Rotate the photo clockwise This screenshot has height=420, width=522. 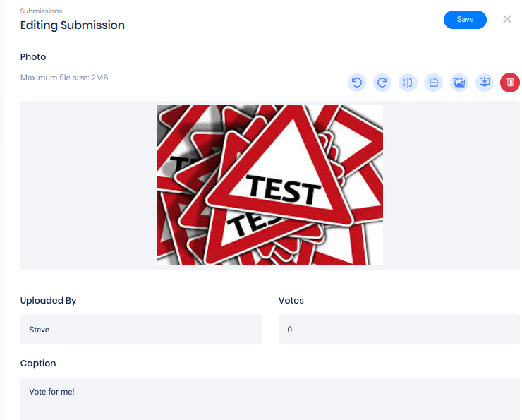382,83
